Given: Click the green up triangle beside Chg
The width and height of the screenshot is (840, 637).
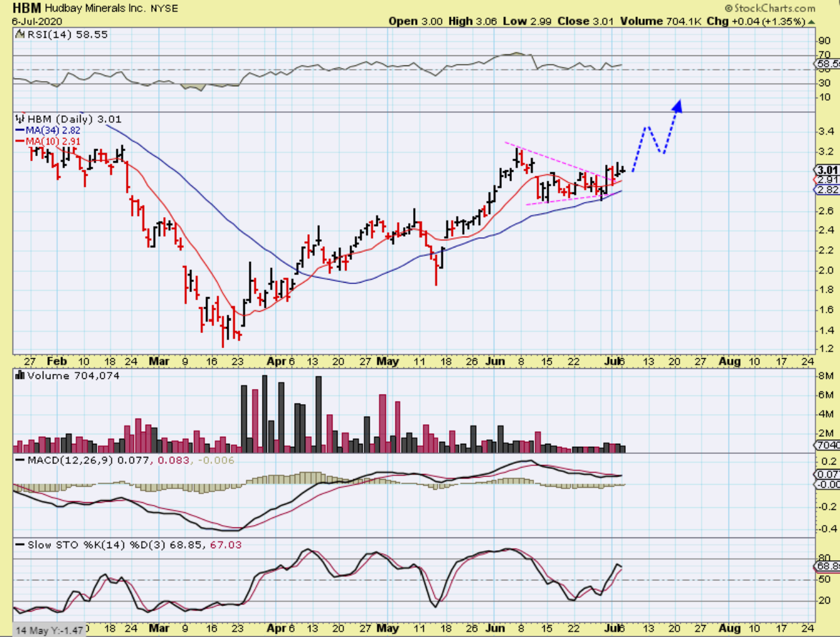Looking at the screenshot, I should 812,22.
